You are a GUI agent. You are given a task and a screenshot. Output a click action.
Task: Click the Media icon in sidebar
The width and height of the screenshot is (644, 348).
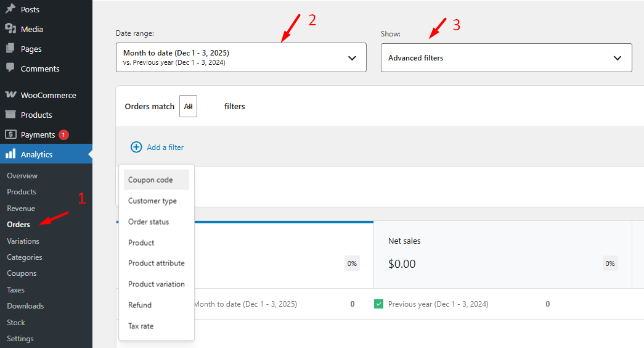[x=10, y=29]
